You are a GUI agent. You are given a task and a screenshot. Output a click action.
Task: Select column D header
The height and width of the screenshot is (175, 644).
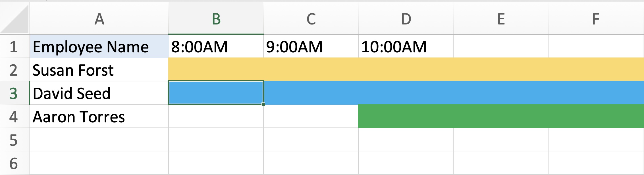[x=406, y=19]
